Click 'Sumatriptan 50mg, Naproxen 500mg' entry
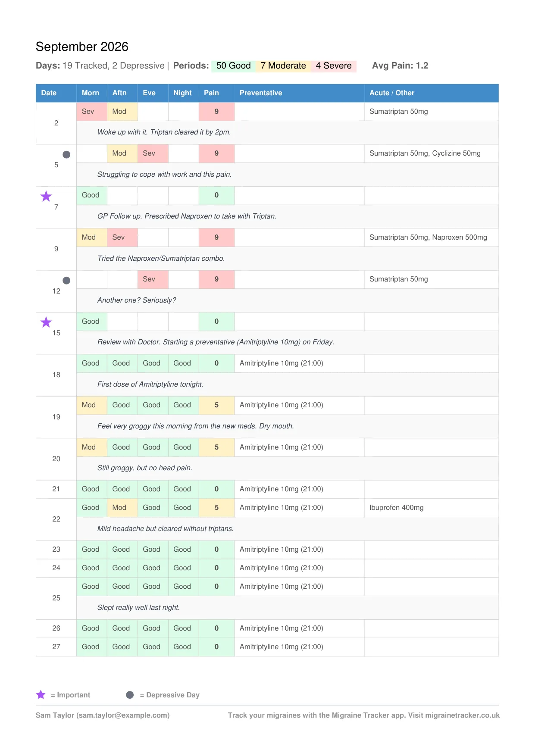This screenshot has height=756, width=535. click(x=428, y=237)
